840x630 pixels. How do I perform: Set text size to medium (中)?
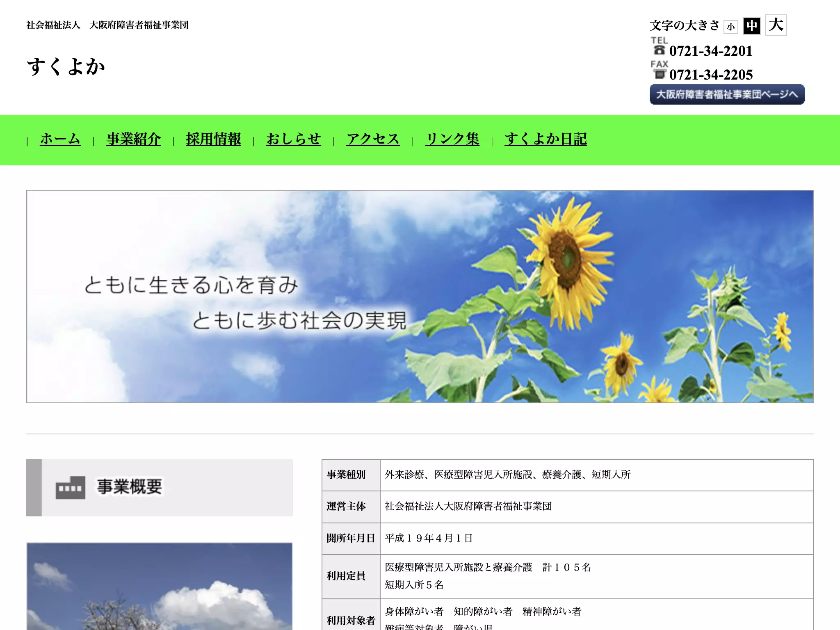(752, 26)
